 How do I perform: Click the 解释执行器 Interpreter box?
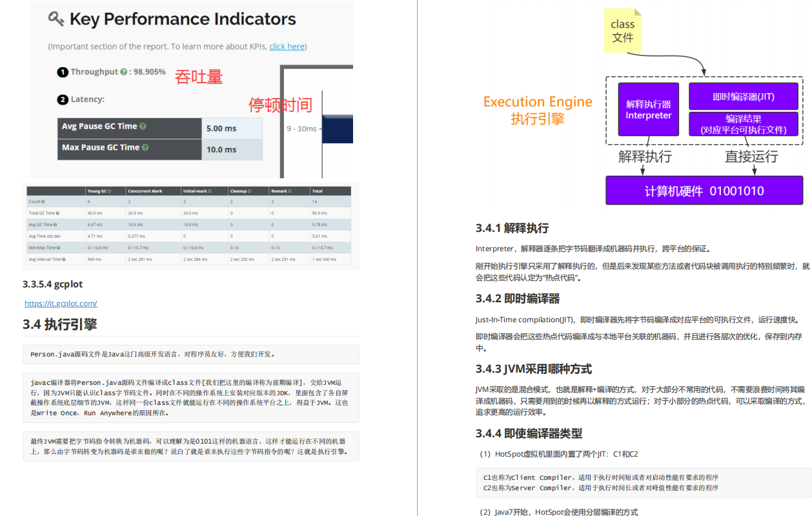[x=649, y=109]
